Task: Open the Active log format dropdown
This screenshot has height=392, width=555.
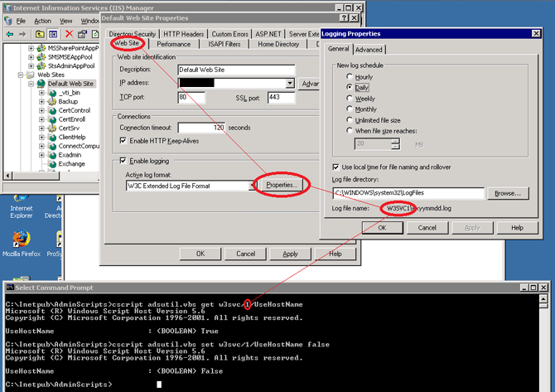Action: coord(253,186)
